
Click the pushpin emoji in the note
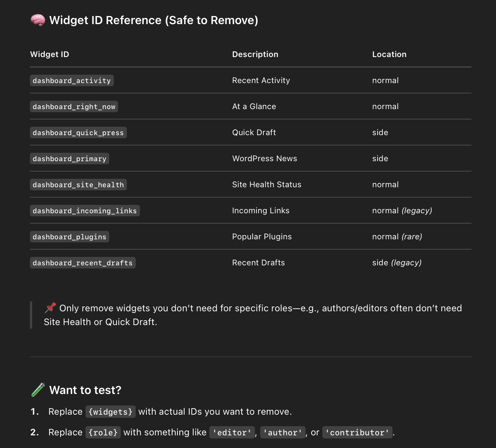[50, 308]
